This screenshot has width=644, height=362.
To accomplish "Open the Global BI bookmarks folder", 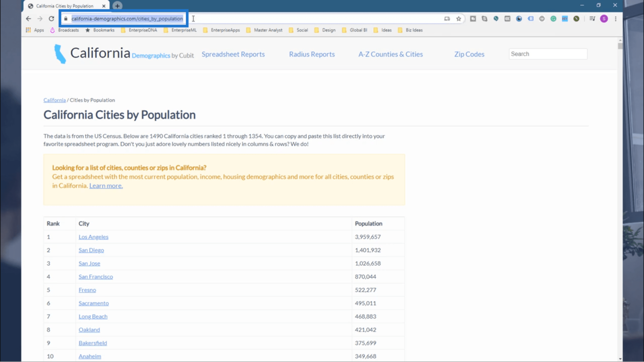I will pos(354,30).
